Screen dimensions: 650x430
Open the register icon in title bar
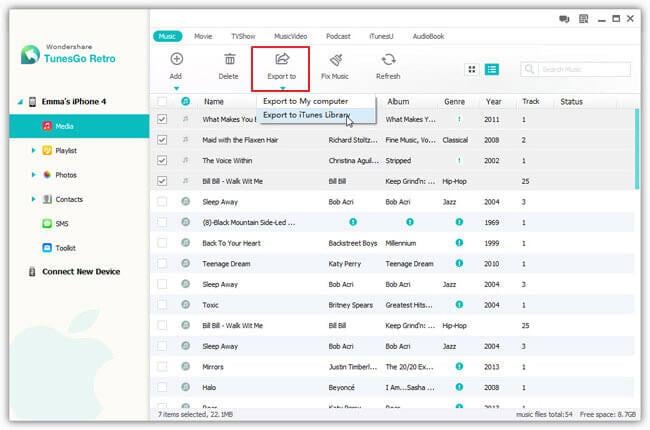pos(584,19)
